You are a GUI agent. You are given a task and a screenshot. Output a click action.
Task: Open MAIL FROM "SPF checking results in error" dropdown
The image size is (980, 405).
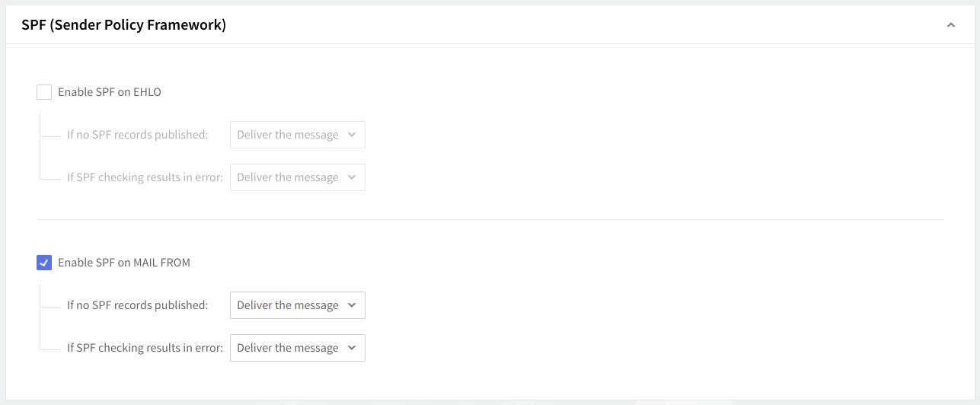pos(297,348)
